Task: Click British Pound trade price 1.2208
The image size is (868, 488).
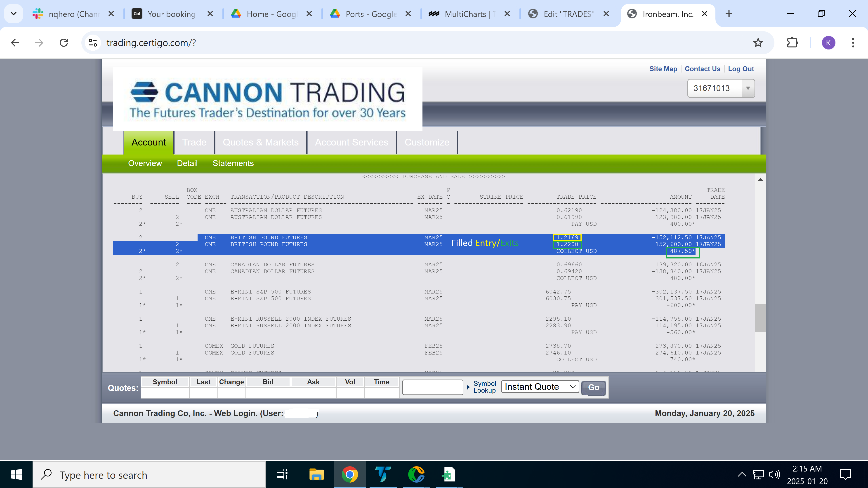Action: 567,244
